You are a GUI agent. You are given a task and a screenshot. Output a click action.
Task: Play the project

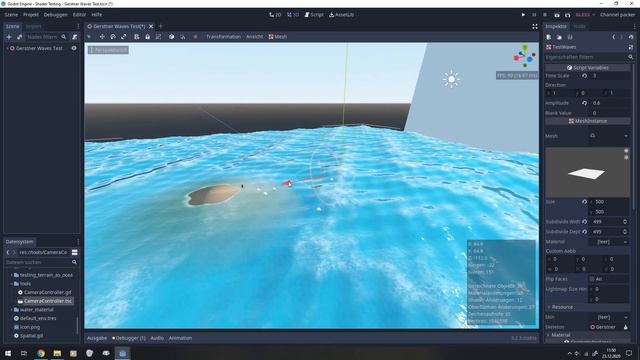pyautogui.click(x=523, y=15)
